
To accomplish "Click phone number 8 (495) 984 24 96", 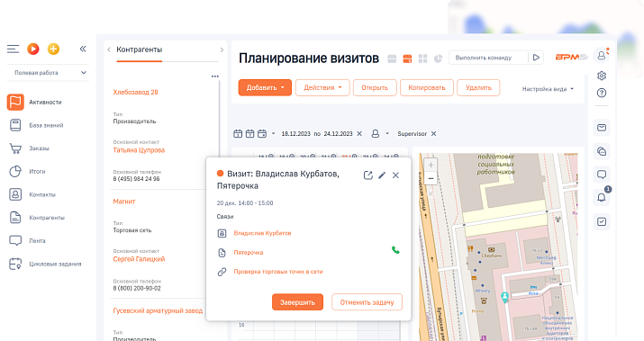I will (x=136, y=179).
